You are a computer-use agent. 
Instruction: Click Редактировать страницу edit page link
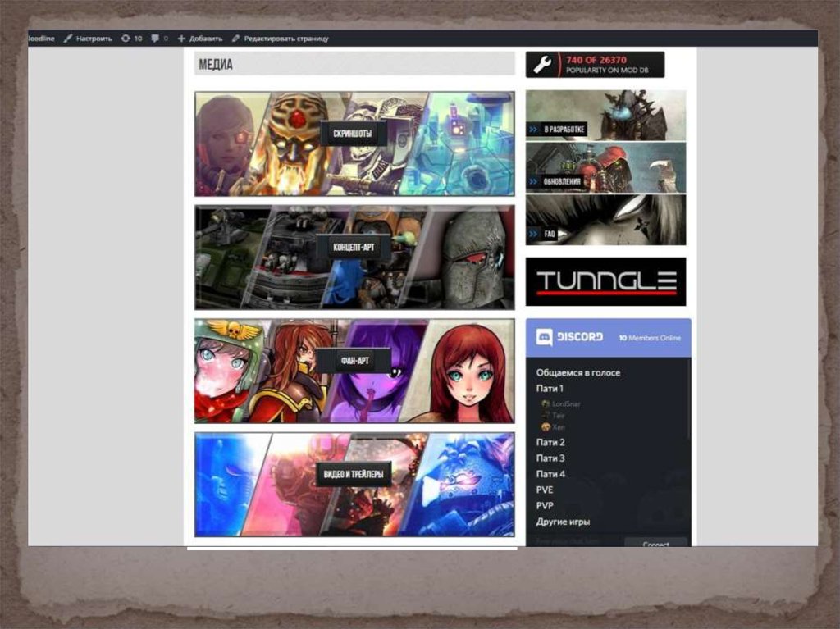[x=281, y=39]
